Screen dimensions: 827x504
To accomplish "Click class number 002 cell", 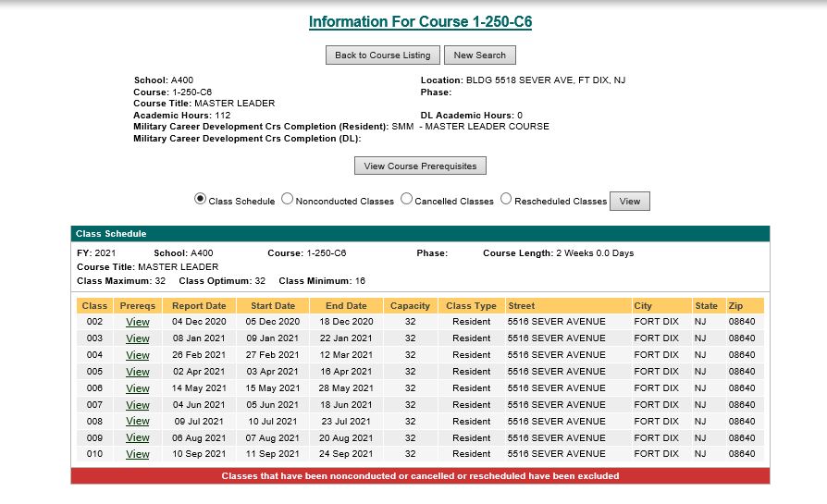I will [x=94, y=322].
